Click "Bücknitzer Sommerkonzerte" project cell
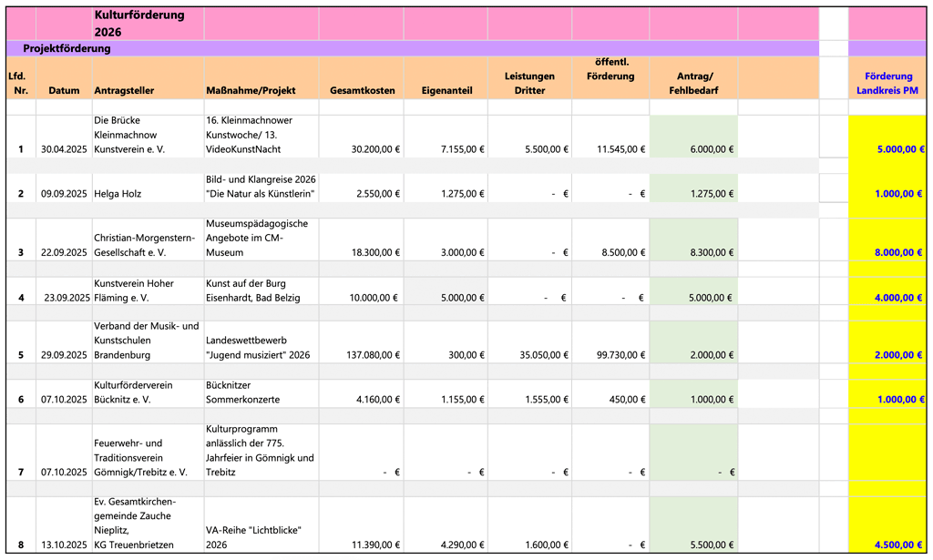The image size is (933, 560). pos(261,392)
